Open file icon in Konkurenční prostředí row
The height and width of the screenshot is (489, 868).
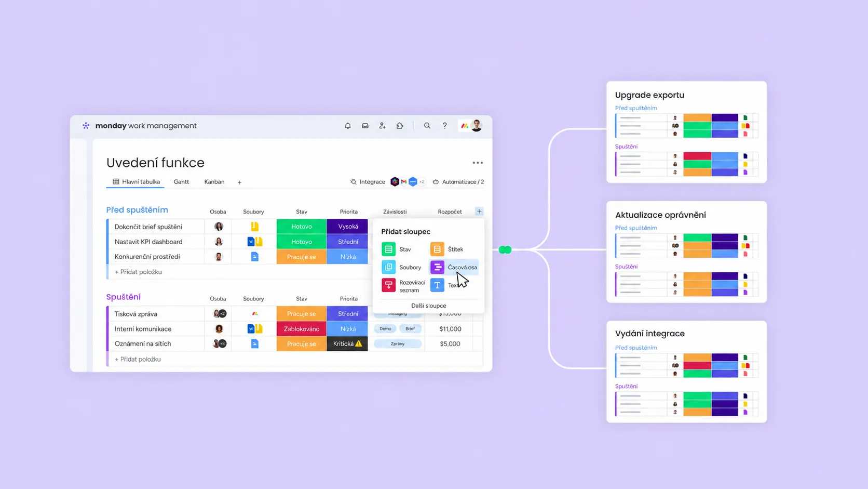point(255,257)
